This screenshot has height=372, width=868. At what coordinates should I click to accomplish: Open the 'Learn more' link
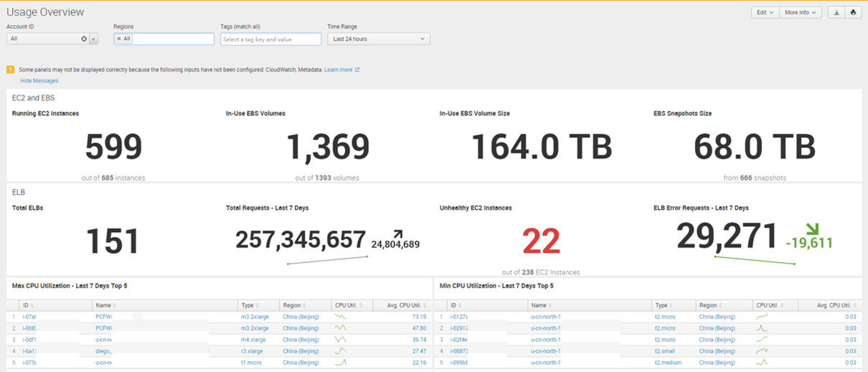pos(341,70)
